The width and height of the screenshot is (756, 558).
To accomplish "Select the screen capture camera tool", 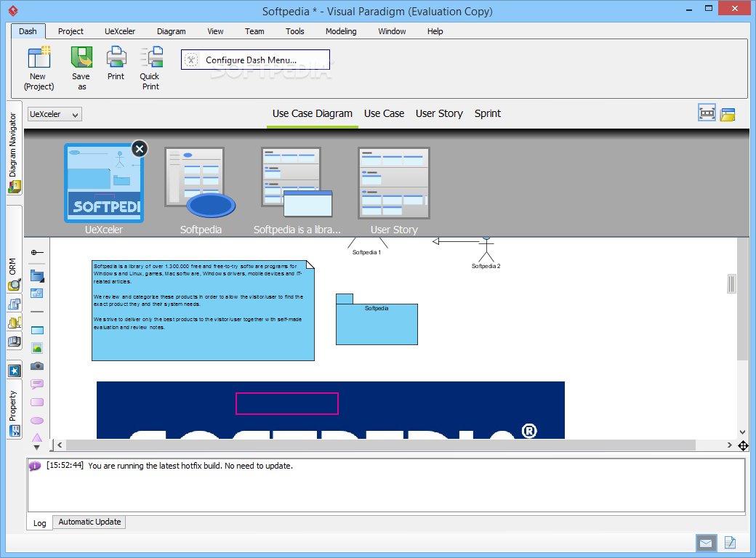I will click(37, 366).
